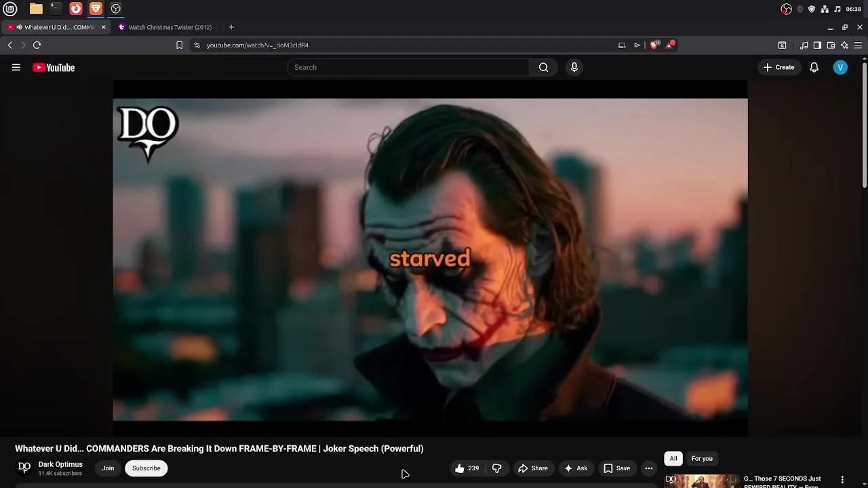Reload the current page

[x=37, y=45]
